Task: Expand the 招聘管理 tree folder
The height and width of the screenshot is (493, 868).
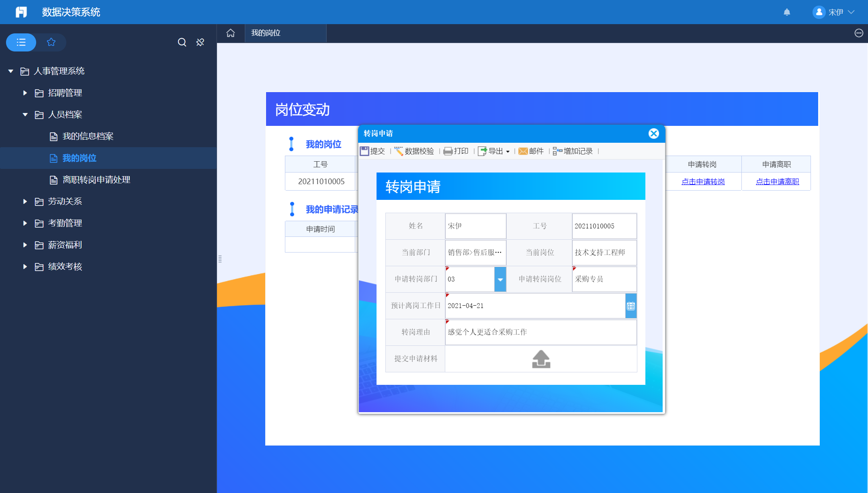Action: (25, 93)
